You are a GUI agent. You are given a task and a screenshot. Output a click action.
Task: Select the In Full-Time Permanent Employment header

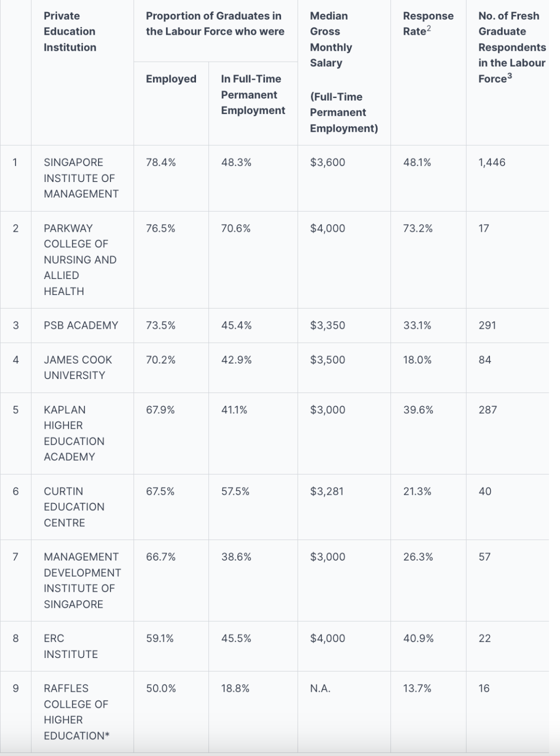[253, 94]
